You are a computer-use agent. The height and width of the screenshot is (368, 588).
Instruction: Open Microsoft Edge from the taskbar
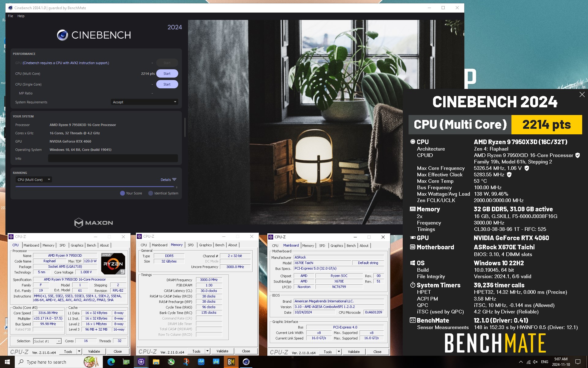111,362
